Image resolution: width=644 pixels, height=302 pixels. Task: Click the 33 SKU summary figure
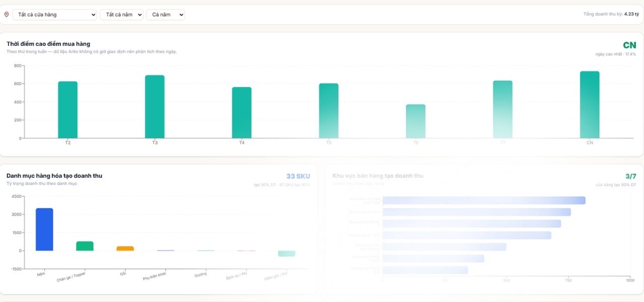(298, 176)
